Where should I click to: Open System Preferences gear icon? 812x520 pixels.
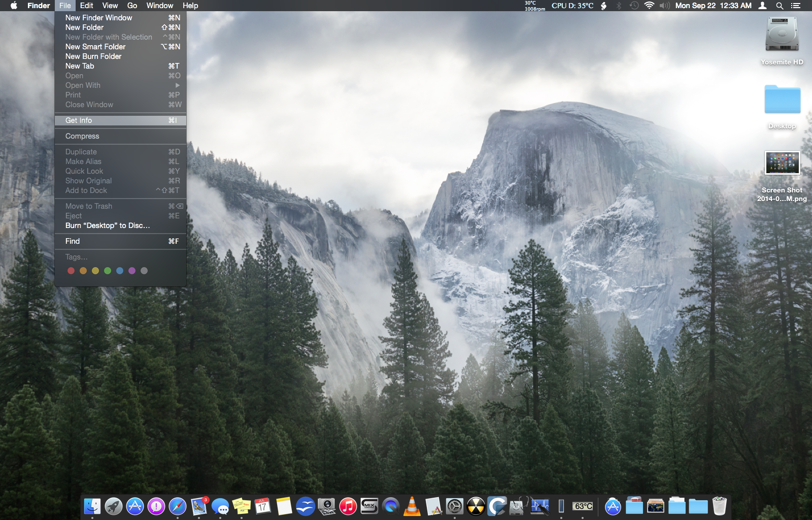(454, 506)
